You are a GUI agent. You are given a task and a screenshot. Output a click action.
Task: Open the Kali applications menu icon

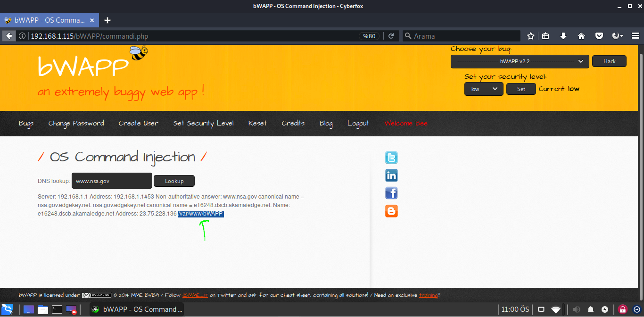(7, 309)
